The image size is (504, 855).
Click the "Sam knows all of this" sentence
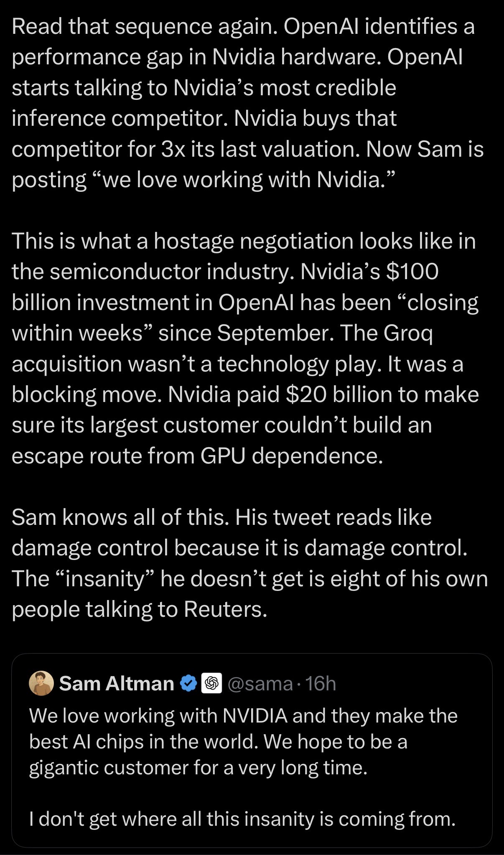(120, 517)
